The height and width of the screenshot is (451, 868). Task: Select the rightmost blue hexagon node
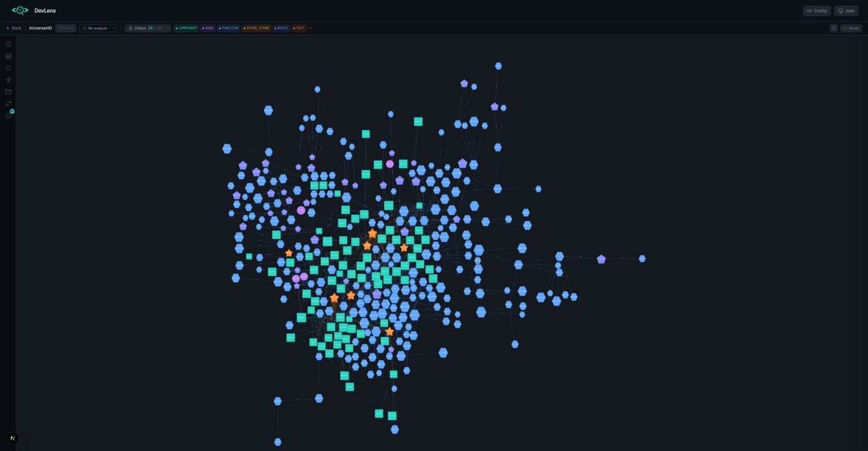tap(642, 259)
